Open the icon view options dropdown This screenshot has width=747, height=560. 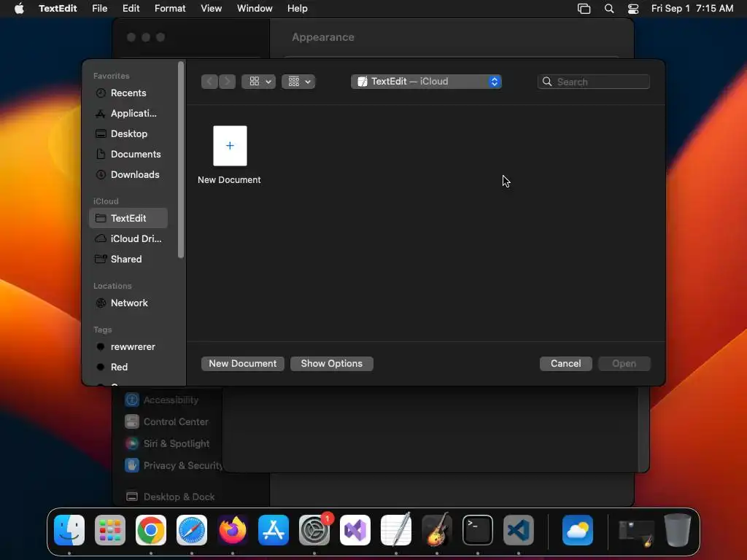[x=259, y=82]
